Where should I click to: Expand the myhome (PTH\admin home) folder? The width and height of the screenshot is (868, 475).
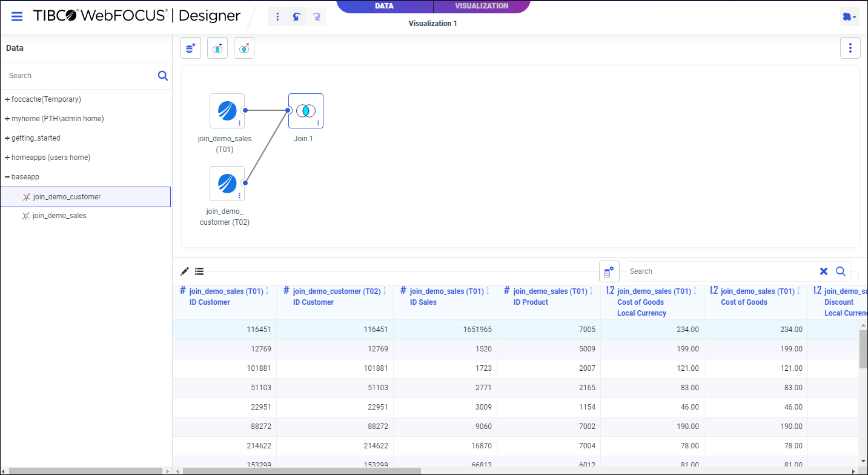point(7,119)
